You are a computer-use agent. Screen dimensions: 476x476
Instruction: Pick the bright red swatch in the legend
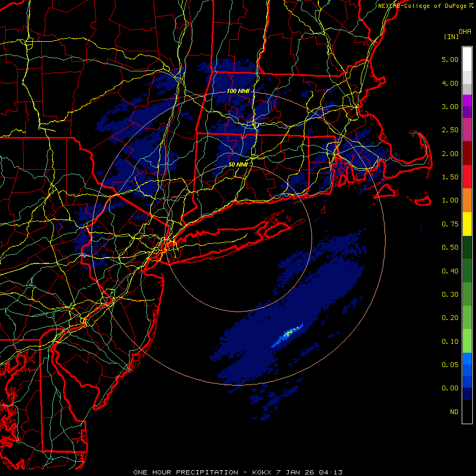(x=467, y=177)
